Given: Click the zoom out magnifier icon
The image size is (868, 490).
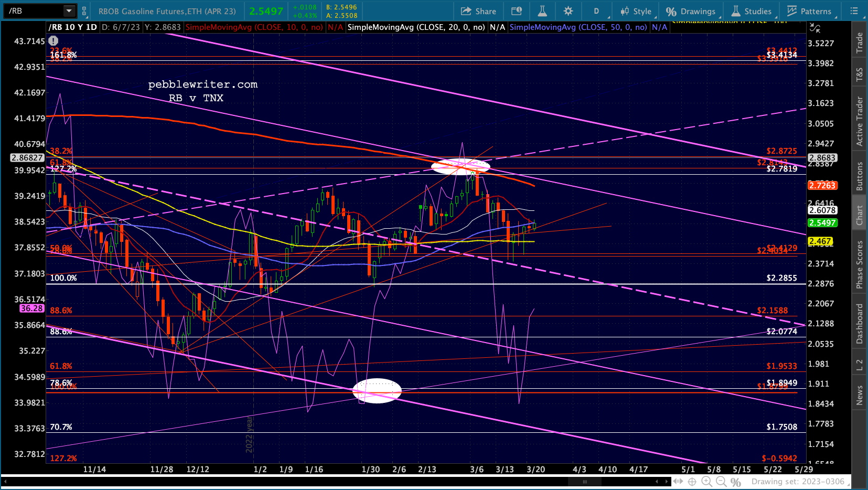Looking at the screenshot, I should [x=721, y=482].
